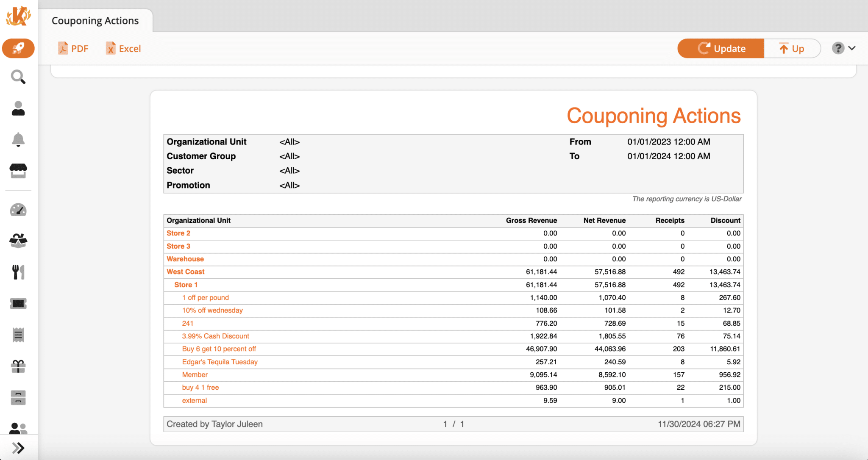Open the promotions gift icon
868x460 pixels.
pos(18,366)
